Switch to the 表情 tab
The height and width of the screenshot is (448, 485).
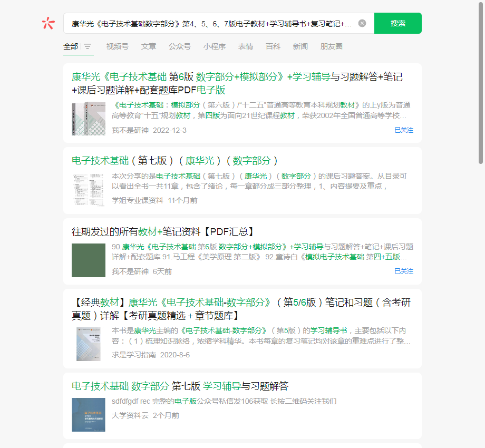pyautogui.click(x=246, y=46)
